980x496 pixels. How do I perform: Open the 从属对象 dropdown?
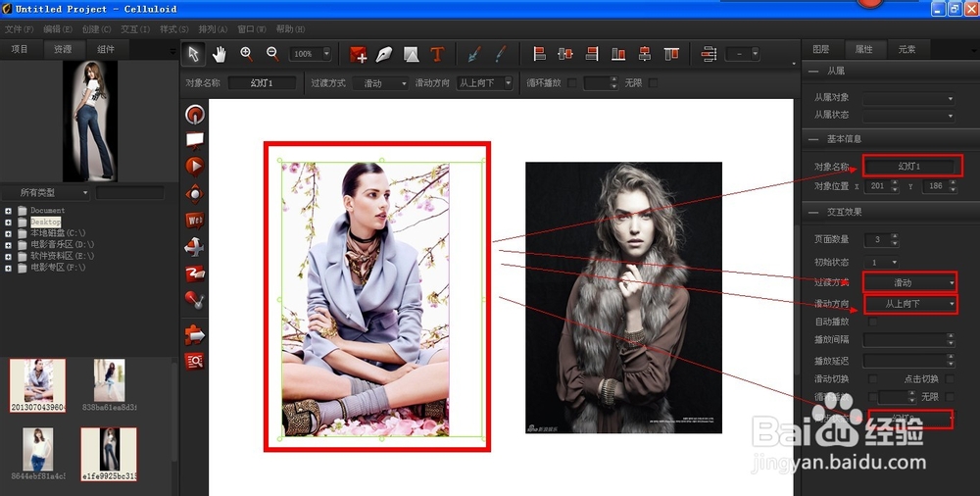(909, 98)
